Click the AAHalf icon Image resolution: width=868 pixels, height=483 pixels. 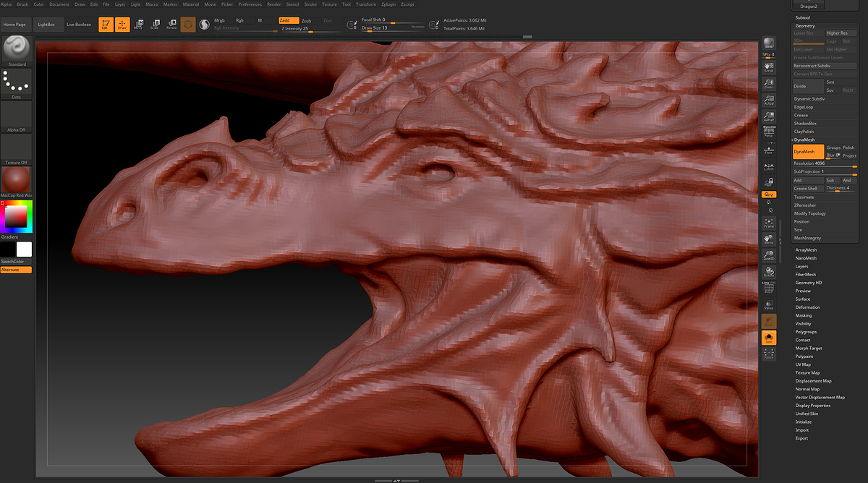pyautogui.click(x=769, y=117)
